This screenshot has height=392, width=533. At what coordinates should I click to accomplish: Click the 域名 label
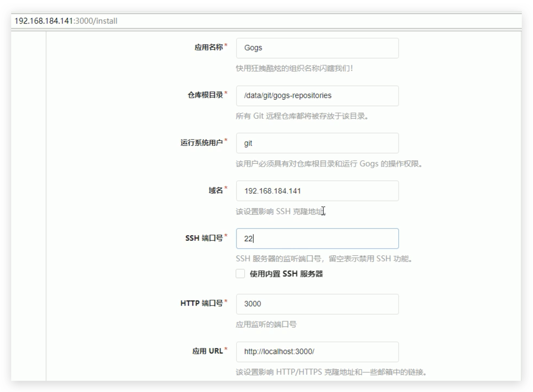216,190
